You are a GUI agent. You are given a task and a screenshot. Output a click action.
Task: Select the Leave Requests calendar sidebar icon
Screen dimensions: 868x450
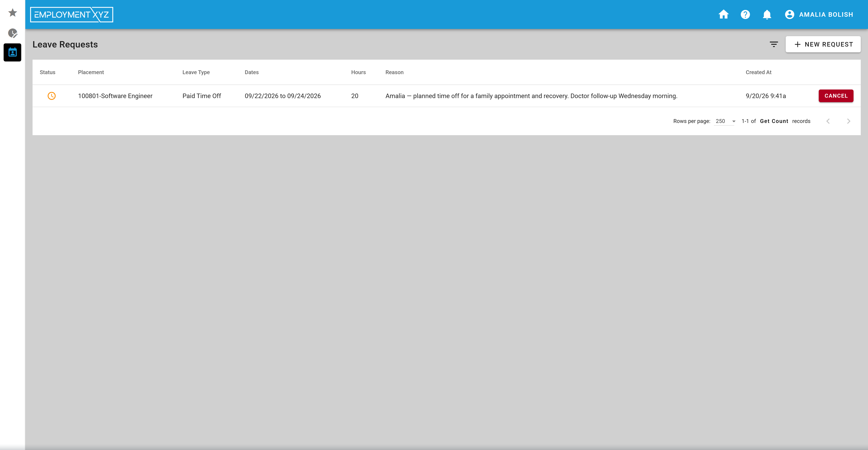[12, 52]
